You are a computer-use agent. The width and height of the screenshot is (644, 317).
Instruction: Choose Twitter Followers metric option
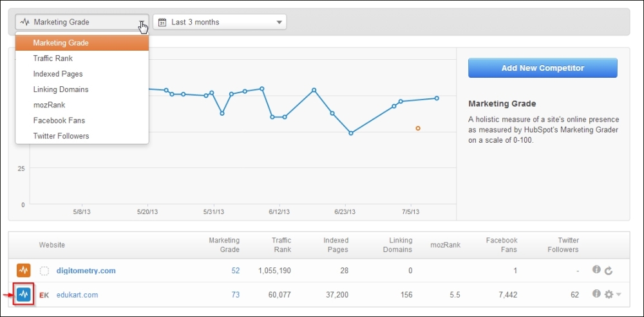[x=61, y=136]
